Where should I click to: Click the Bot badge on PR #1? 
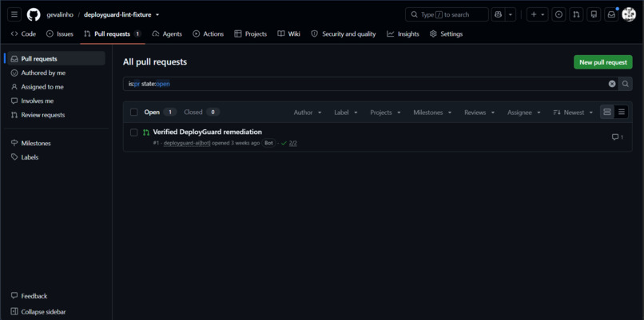tap(269, 143)
